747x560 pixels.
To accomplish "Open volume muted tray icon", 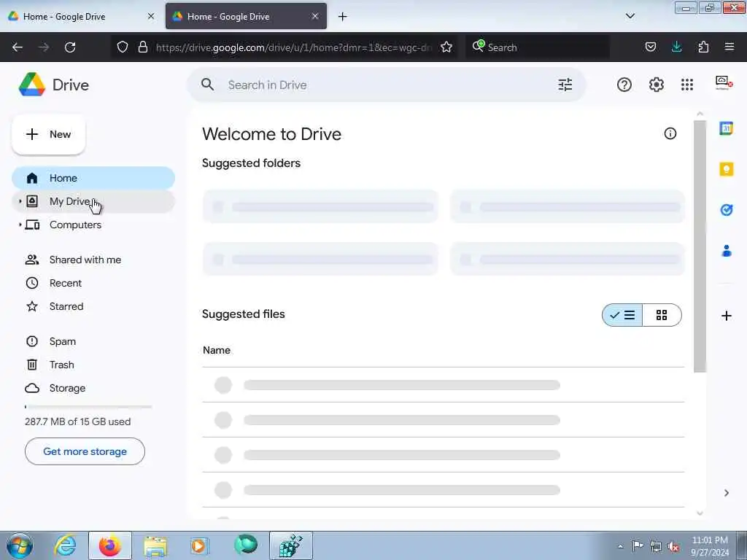I will click(x=673, y=547).
